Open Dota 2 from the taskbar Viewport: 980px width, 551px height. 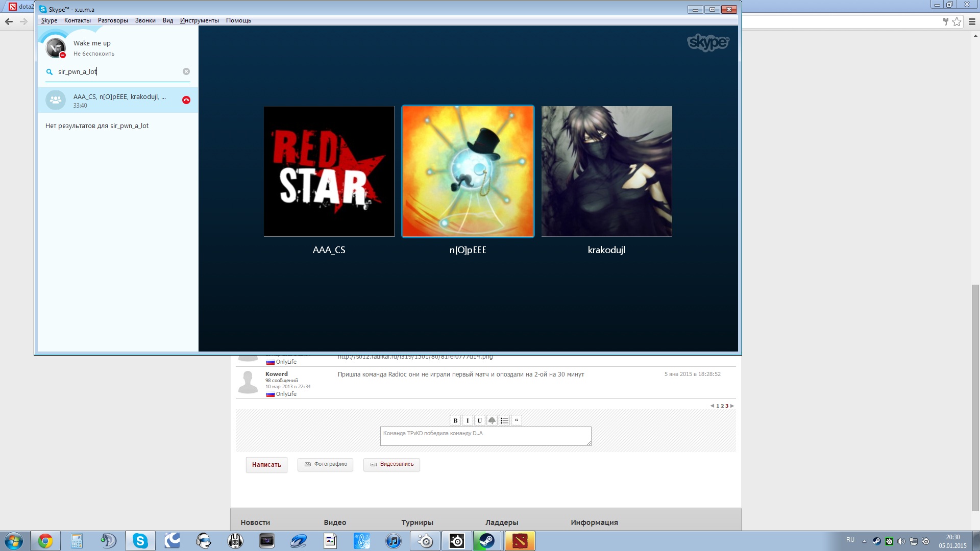520,541
